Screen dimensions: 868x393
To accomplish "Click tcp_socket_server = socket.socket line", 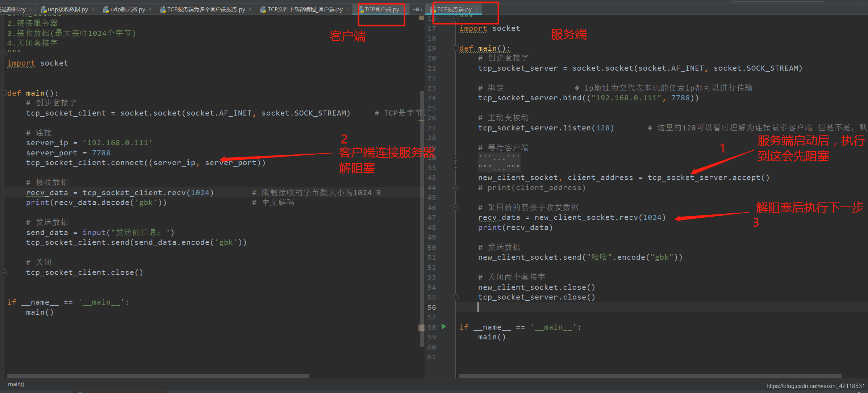I will point(640,68).
